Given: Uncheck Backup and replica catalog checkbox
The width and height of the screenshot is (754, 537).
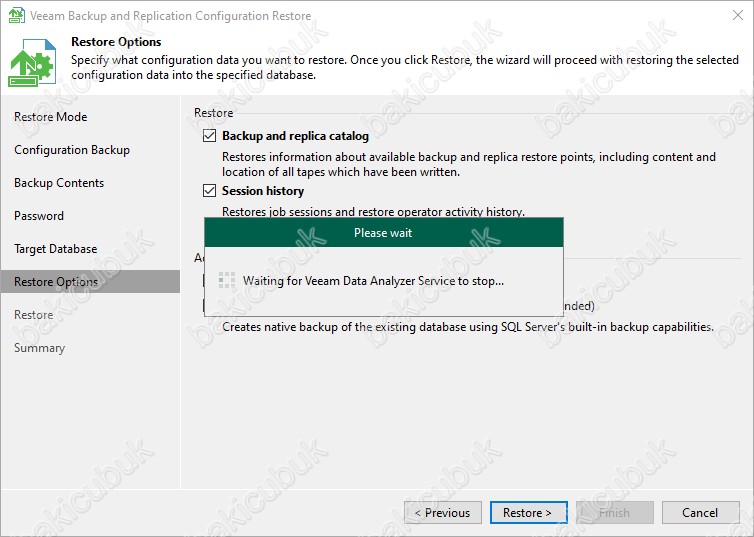Looking at the screenshot, I should coord(209,136).
